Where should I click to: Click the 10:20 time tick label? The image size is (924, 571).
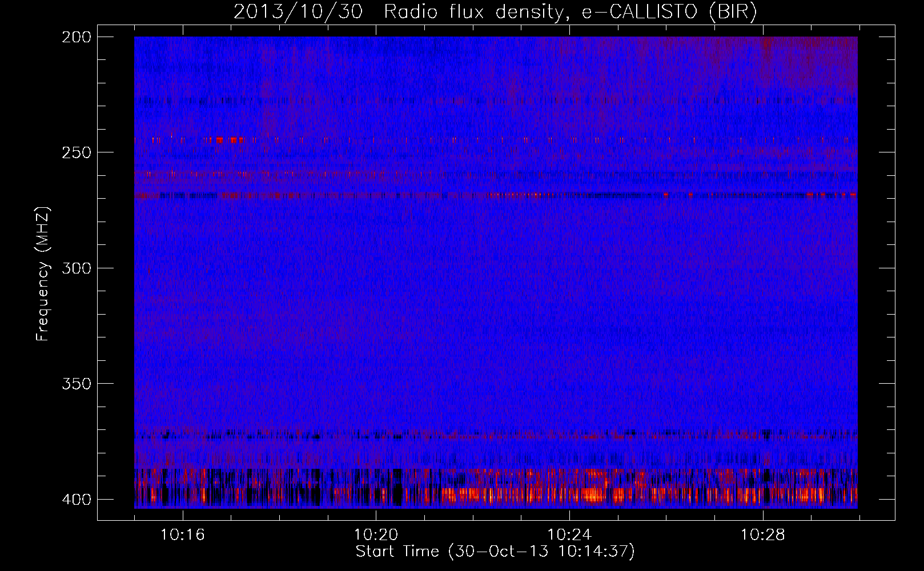click(376, 535)
